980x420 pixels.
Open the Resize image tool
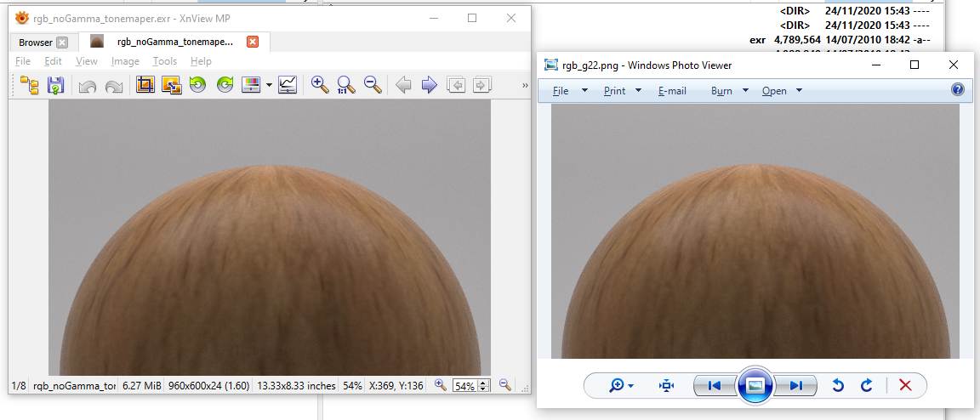171,85
